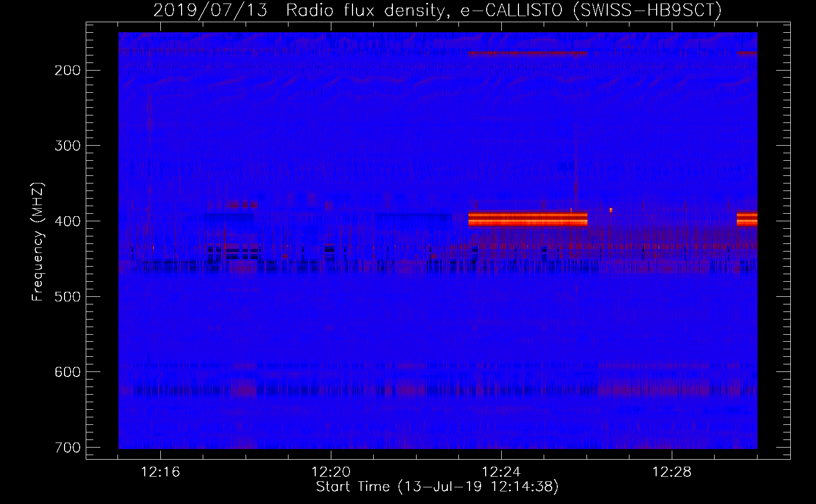816x504 pixels.
Task: Click the 12:28 time tick label
Action: 672,472
